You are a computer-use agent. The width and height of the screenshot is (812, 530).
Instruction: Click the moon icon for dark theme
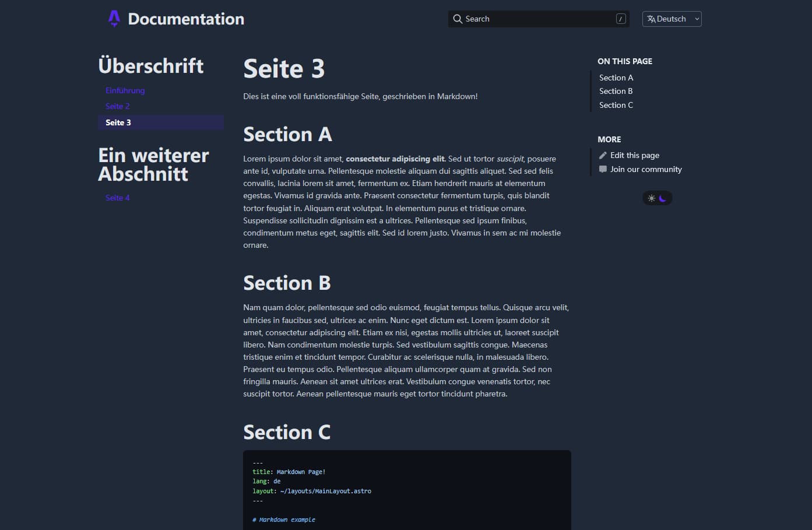[x=663, y=198]
